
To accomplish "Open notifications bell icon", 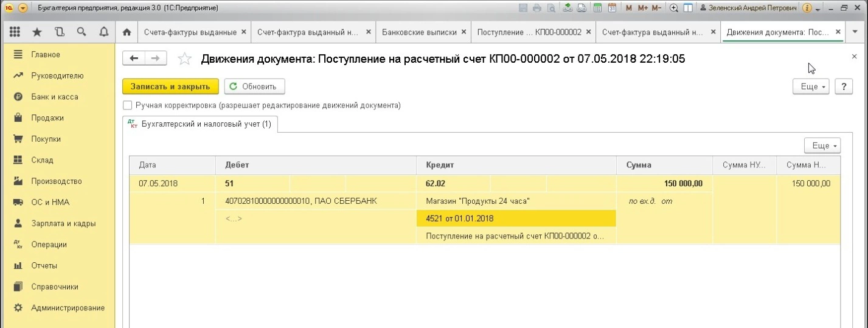I will (103, 32).
